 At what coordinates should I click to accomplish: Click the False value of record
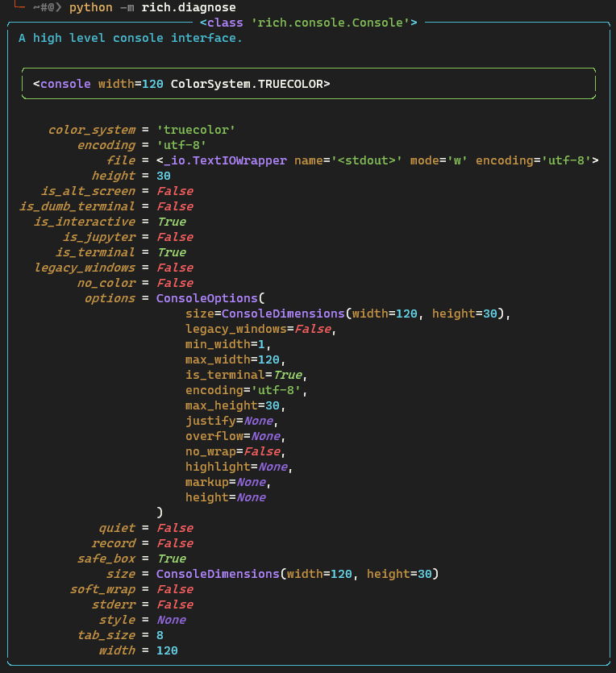click(x=175, y=543)
